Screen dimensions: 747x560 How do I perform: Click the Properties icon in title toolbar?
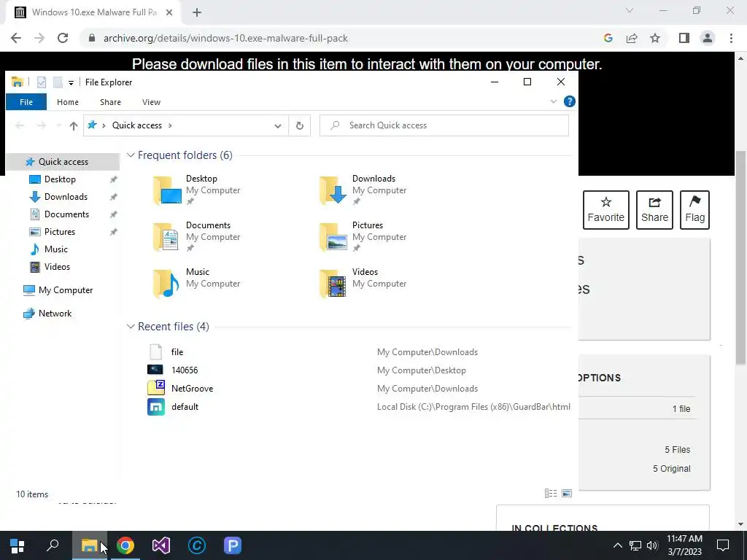[42, 82]
